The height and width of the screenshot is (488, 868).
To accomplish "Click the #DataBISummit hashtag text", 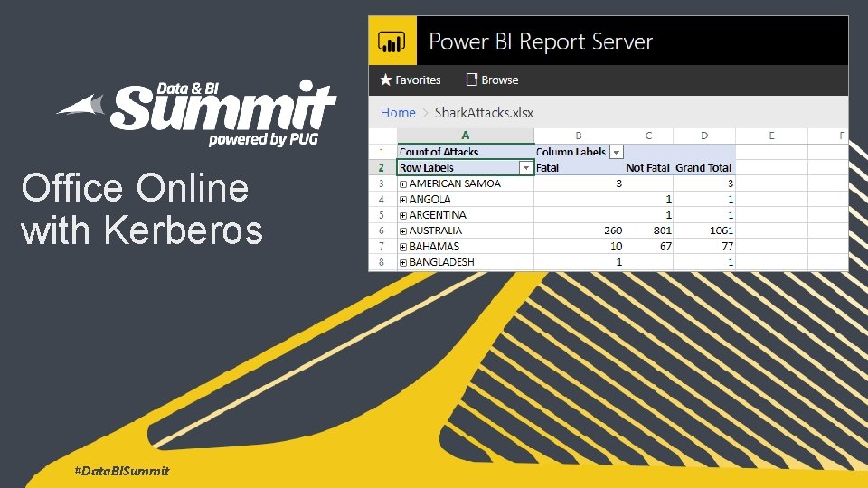I will click(122, 471).
